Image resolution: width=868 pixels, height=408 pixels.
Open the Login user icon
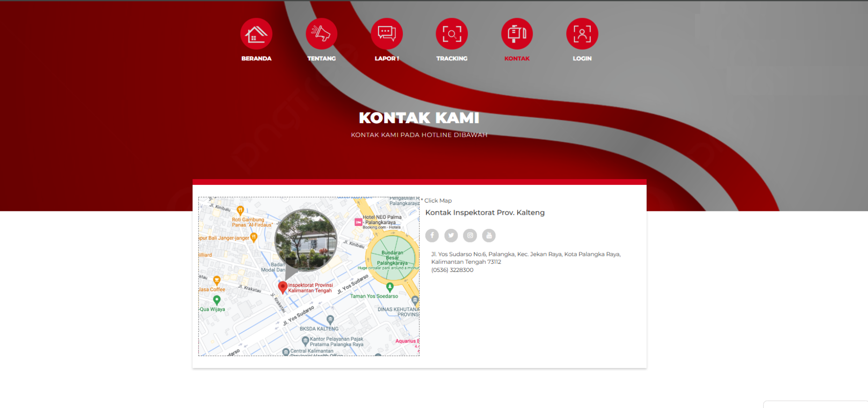coord(582,34)
